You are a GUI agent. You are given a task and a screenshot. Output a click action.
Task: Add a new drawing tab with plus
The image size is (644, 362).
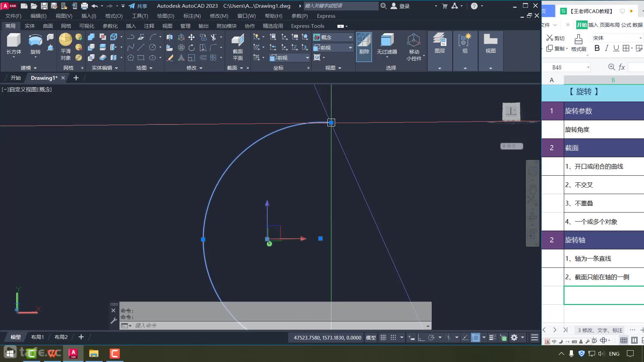click(76, 78)
